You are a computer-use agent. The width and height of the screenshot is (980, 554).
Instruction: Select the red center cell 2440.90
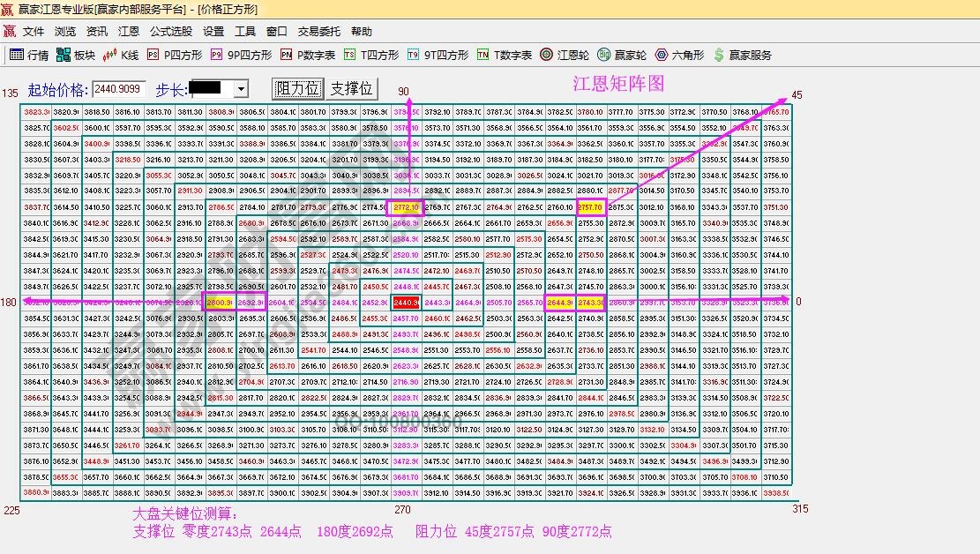(x=407, y=303)
